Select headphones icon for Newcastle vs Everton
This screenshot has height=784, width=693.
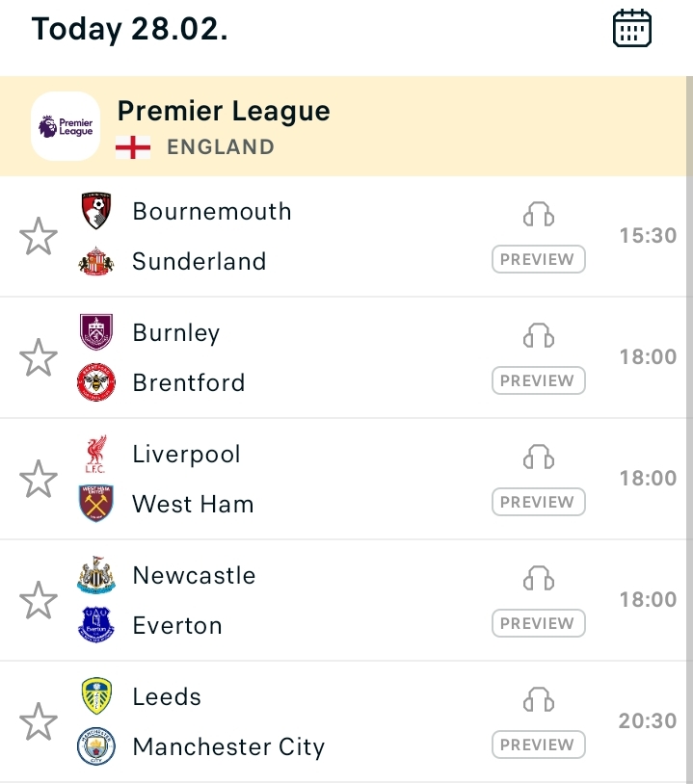click(x=539, y=579)
